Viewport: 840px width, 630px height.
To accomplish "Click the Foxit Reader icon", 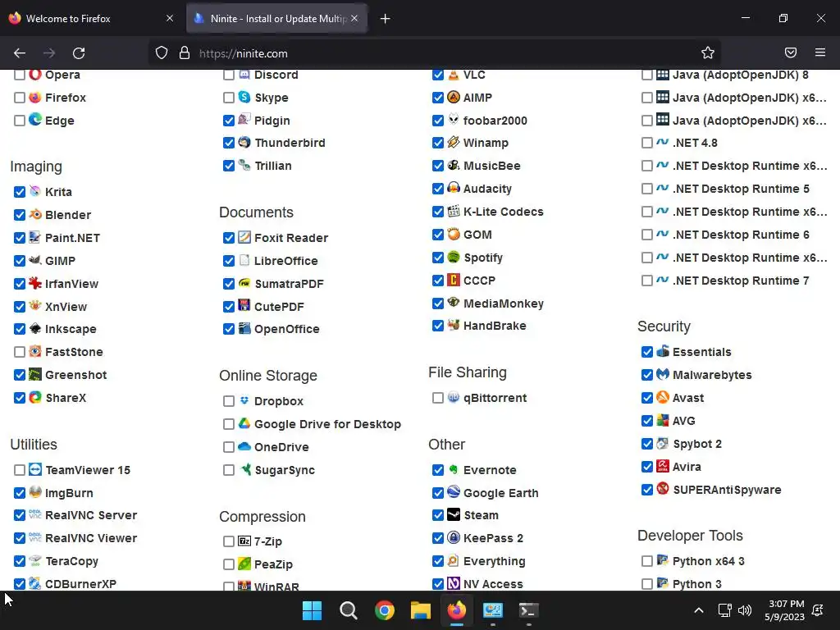I will tap(244, 237).
